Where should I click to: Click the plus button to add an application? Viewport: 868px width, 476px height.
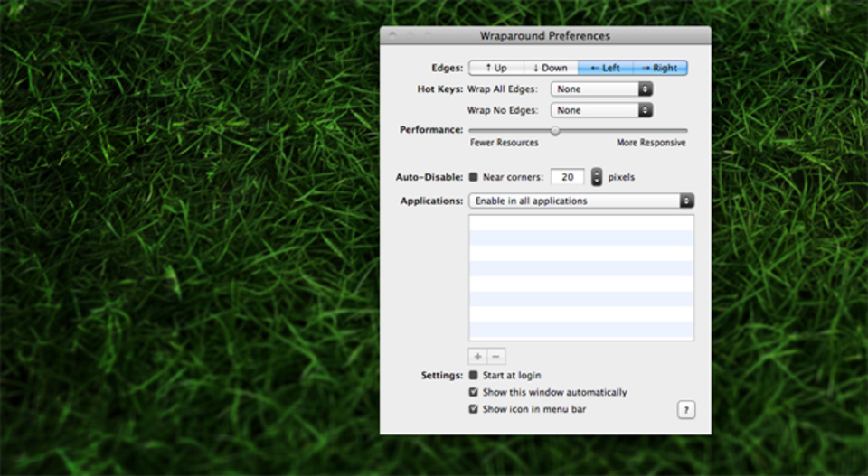tap(477, 357)
